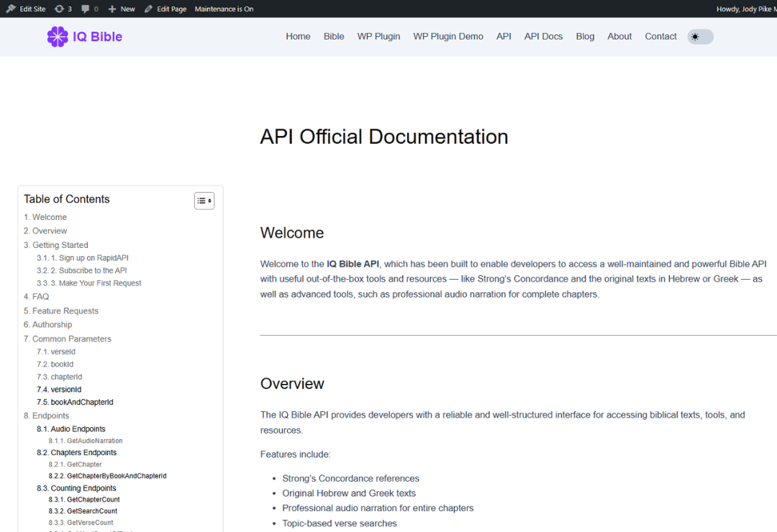The height and width of the screenshot is (532, 777).
Task: Click the bold IQ Bible API text
Action: coord(353,264)
